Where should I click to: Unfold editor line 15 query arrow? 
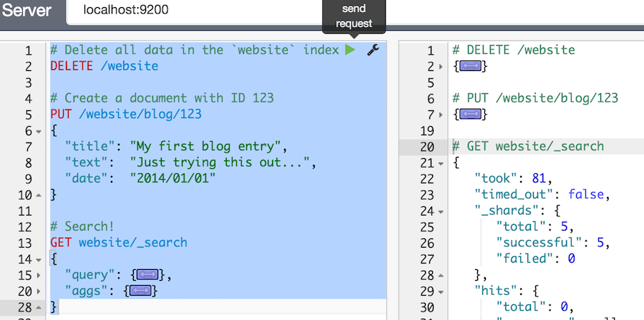pos(39,275)
